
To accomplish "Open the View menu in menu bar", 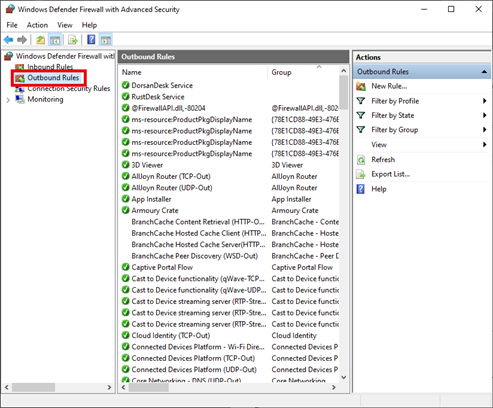I will [x=65, y=25].
